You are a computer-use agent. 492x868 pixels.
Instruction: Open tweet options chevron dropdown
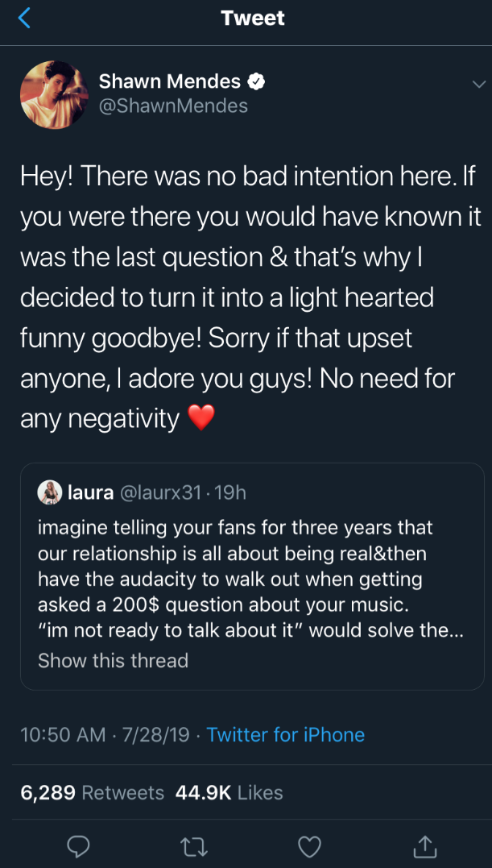point(478,84)
